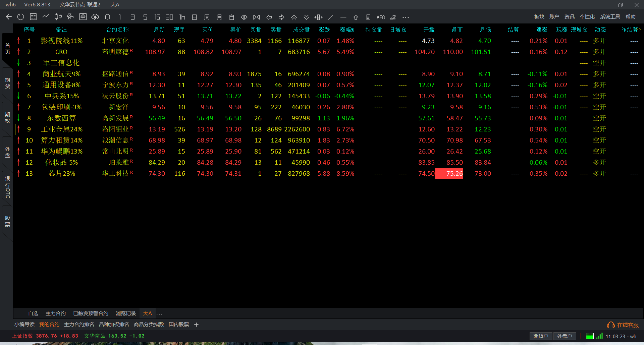
Task: Select the 1h period button
Action: click(x=182, y=17)
